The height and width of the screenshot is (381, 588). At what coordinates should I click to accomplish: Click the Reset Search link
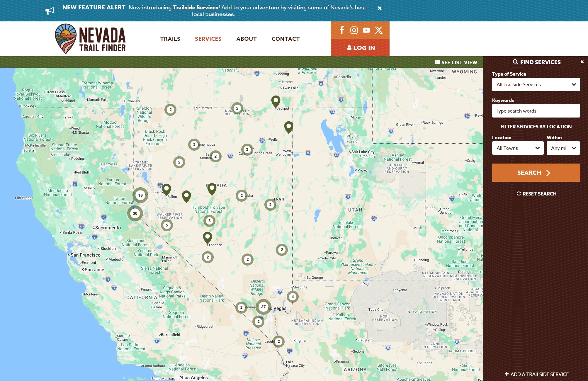(x=536, y=194)
